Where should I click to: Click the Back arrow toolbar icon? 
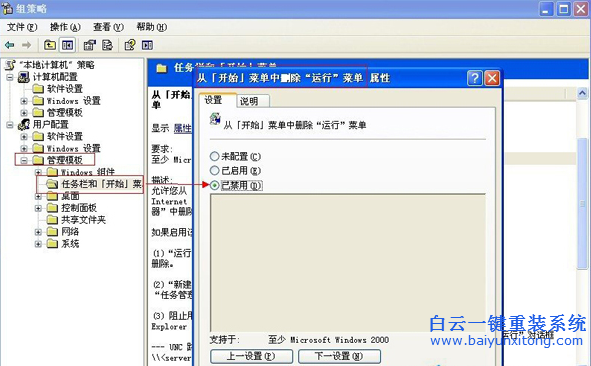(x=9, y=46)
